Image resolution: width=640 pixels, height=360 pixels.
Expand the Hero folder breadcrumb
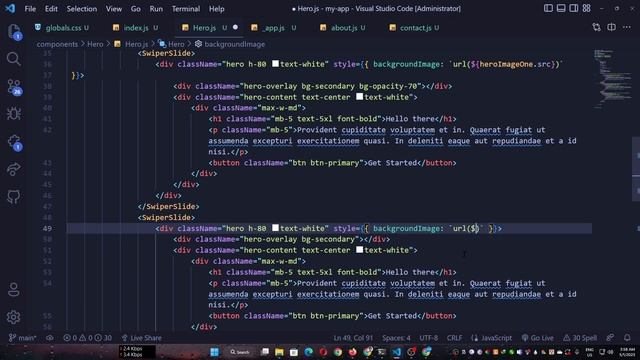coord(95,44)
